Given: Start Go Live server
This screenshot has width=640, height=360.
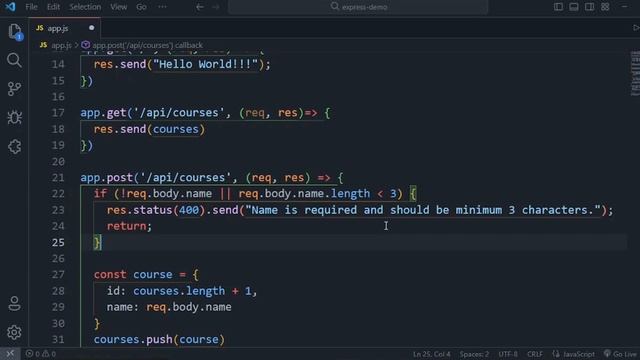Looking at the screenshot, I should (x=620, y=354).
